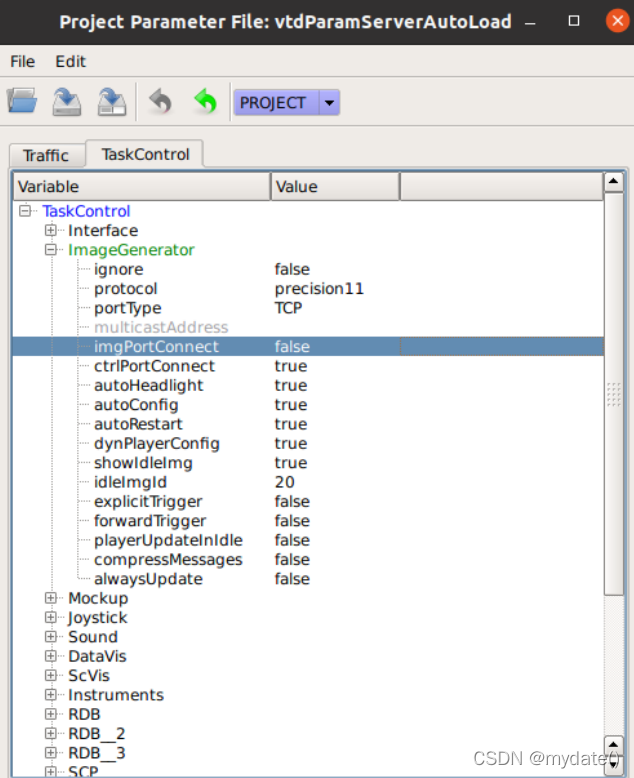Image resolution: width=634 pixels, height=778 pixels.
Task: Switch to the Traffic tab
Action: (x=46, y=155)
